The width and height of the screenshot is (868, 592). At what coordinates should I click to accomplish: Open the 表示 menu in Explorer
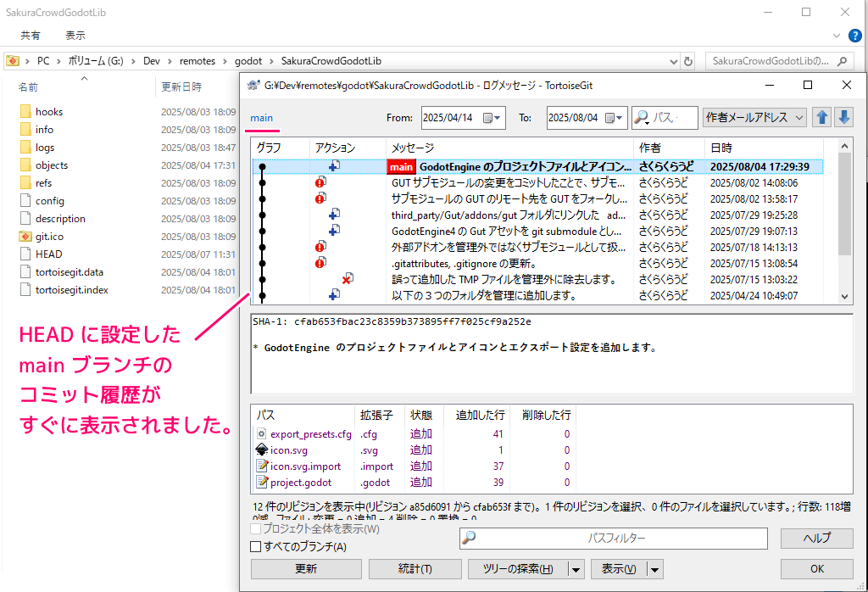75,36
